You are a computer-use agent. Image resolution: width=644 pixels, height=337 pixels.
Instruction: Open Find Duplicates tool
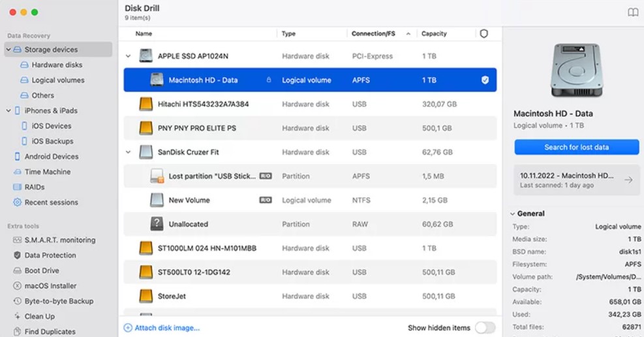(50, 332)
